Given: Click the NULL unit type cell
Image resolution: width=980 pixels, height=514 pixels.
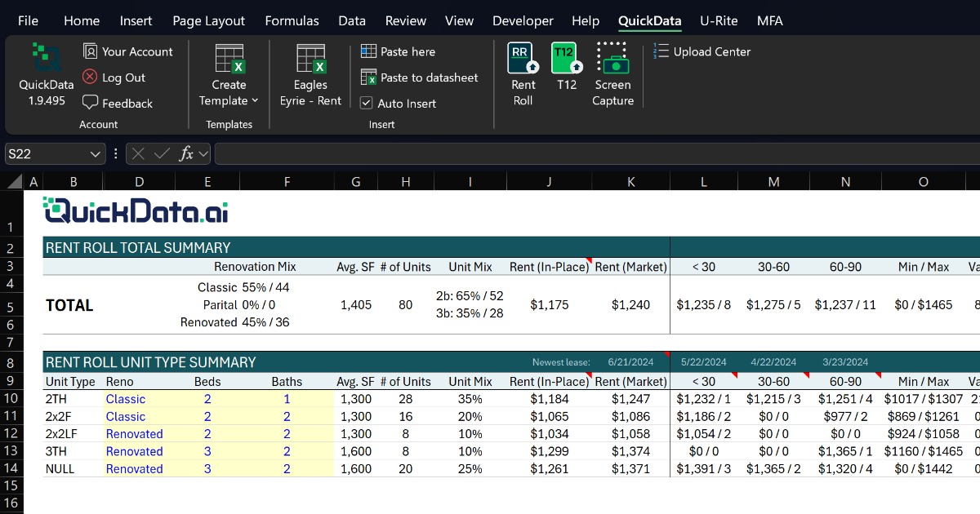Looking at the screenshot, I should (x=60, y=469).
